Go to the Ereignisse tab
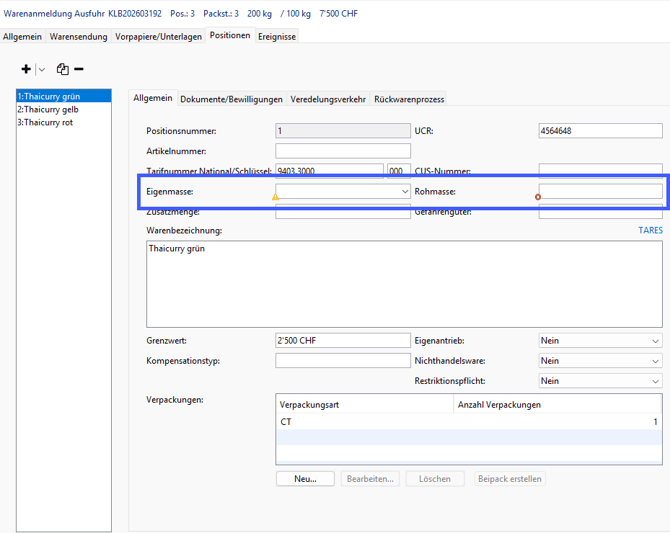The image size is (670, 533). 277,36
